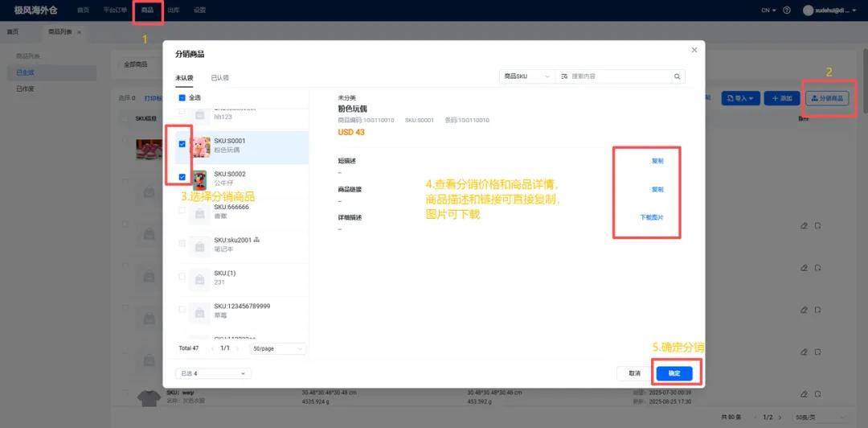
Task: Open the 商品 menu in top navigation
Action: coord(147,10)
